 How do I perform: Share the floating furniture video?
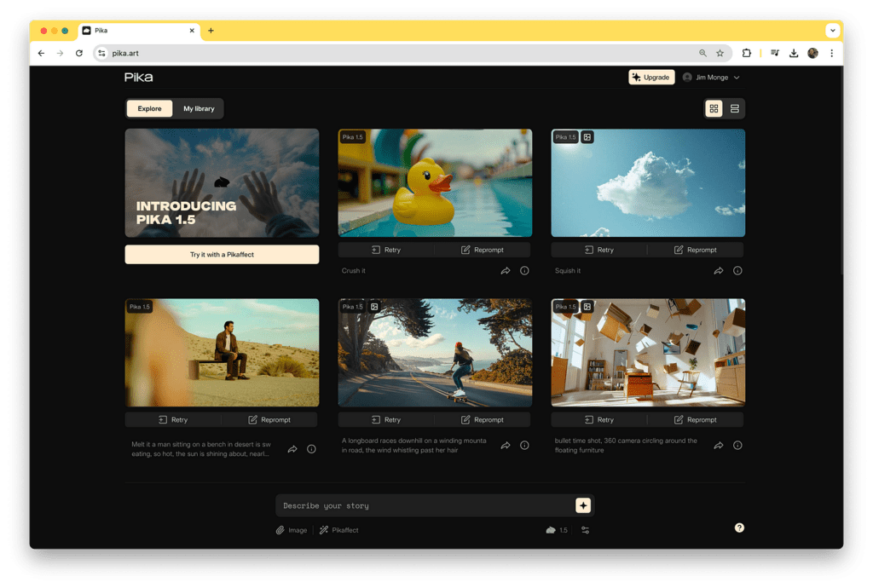pyautogui.click(x=719, y=446)
